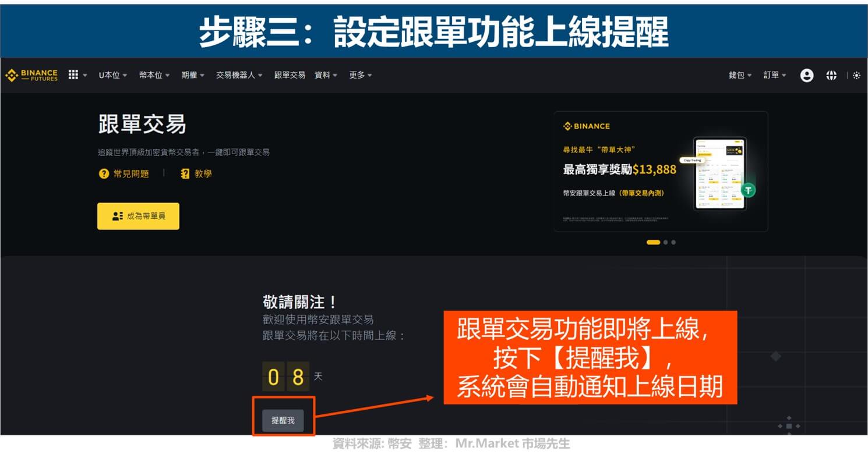Open the 資料 dropdown menu
The width and height of the screenshot is (868, 458).
click(326, 75)
